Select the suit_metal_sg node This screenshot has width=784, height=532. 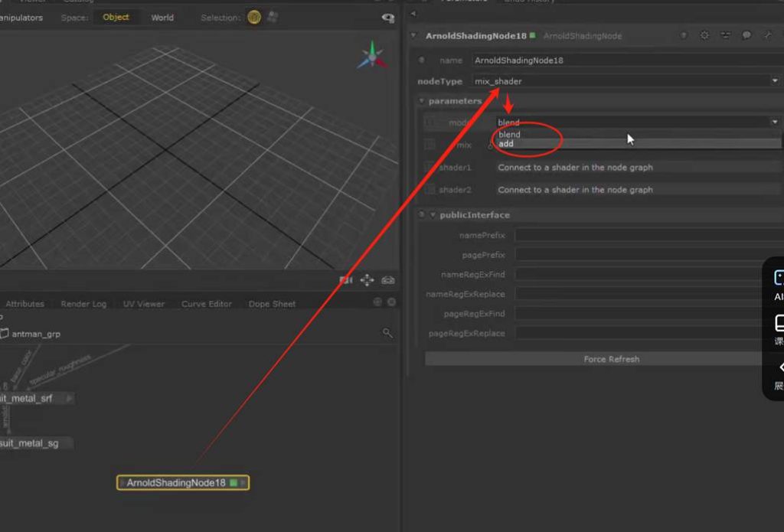tap(31, 443)
